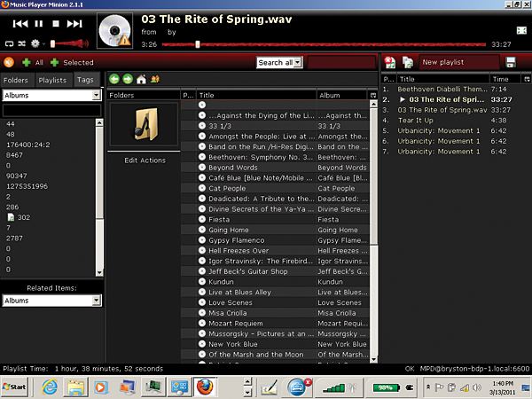The height and width of the screenshot is (399, 532).
Task: Select the Cat People album row
Action: point(275,188)
